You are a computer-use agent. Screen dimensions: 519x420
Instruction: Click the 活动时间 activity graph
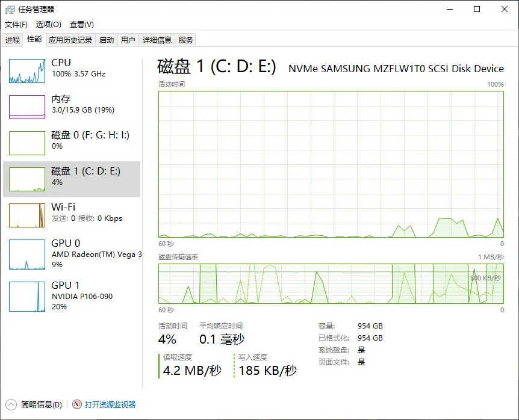[331, 164]
